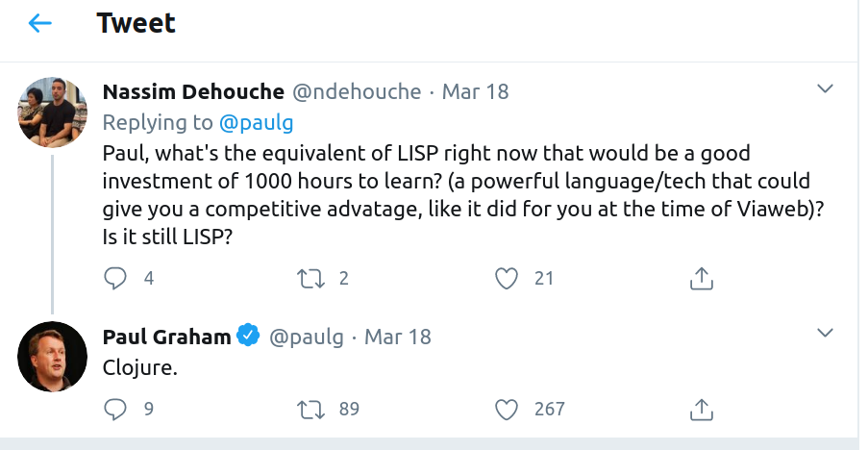This screenshot has height=450, width=868.
Task: Open the @paulg mention link
Action: (256, 122)
